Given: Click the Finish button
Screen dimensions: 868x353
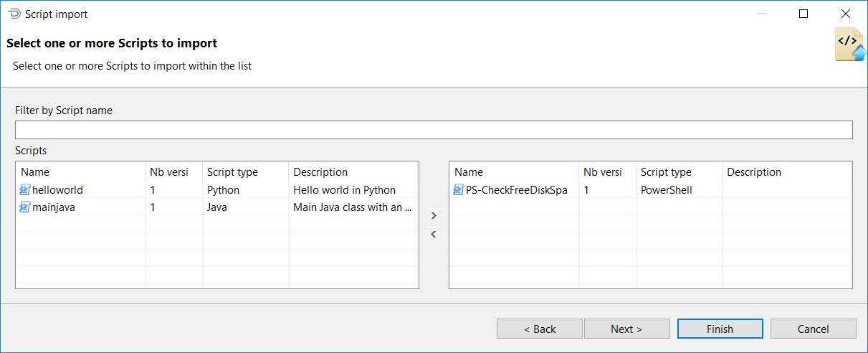Looking at the screenshot, I should point(720,329).
